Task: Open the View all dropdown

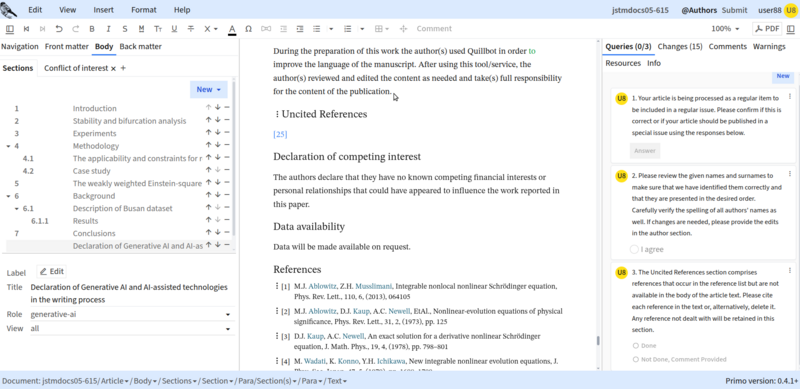Action: click(132, 329)
